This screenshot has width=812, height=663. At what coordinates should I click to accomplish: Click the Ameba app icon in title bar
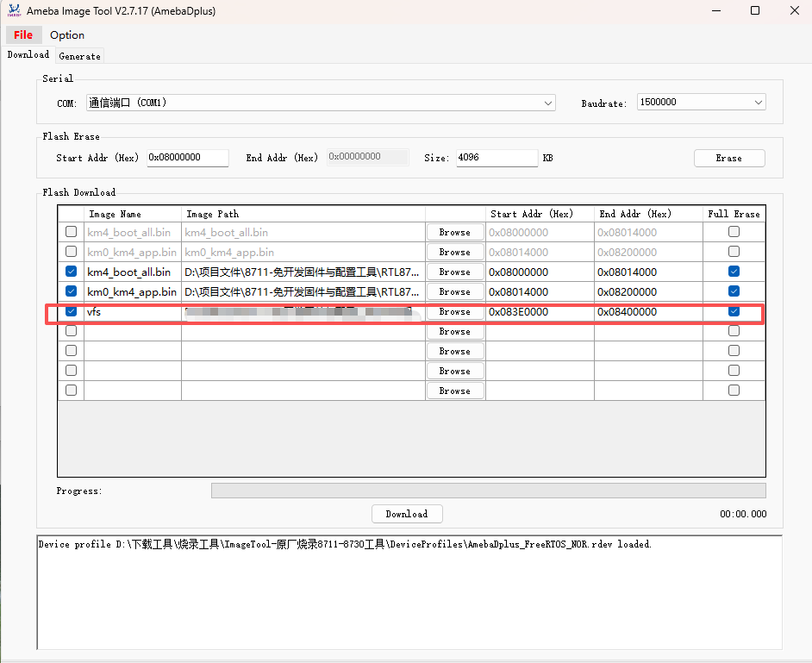click(14, 11)
